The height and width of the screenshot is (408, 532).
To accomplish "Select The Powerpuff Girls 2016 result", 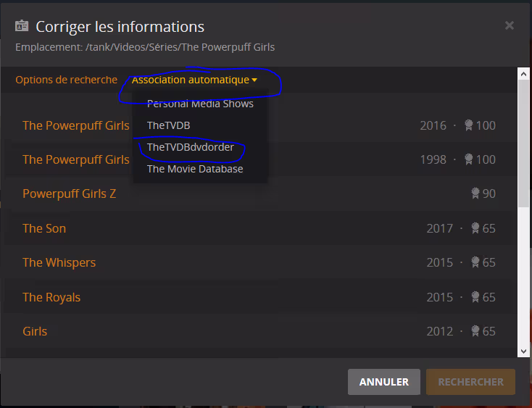I will [76, 125].
